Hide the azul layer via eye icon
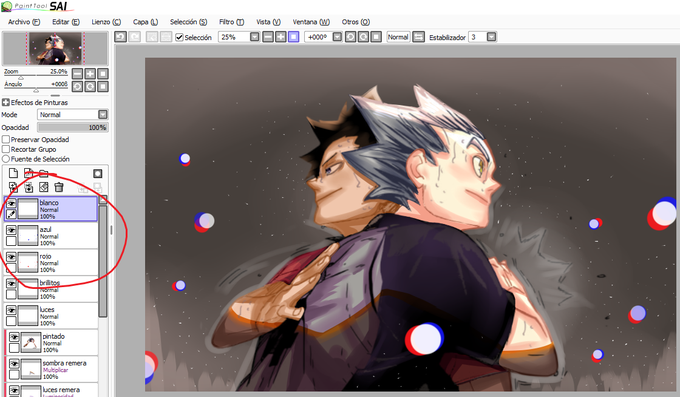Screen dimensions: 680x397 pos(11,230)
